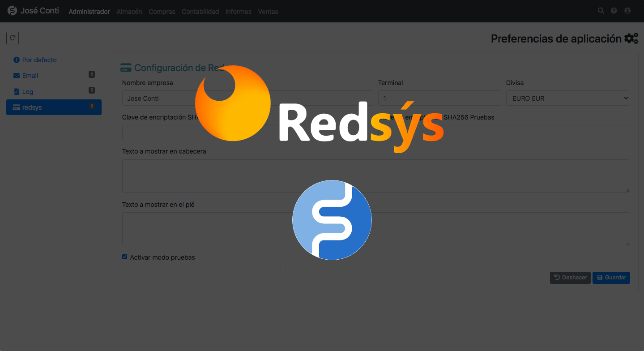The width and height of the screenshot is (644, 351).
Task: Click the card icon in Configuración de Redsys header
Action: 125,67
